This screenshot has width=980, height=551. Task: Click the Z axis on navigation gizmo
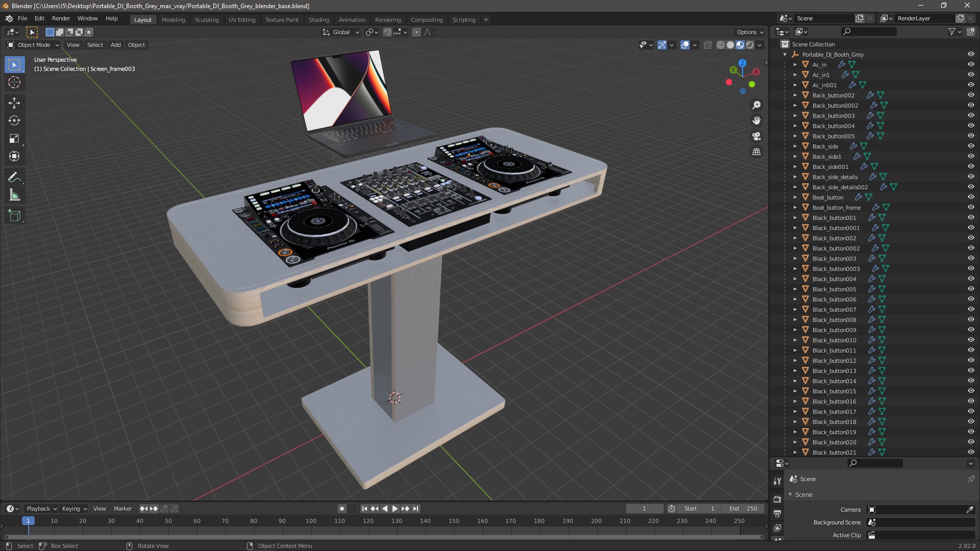pyautogui.click(x=742, y=63)
